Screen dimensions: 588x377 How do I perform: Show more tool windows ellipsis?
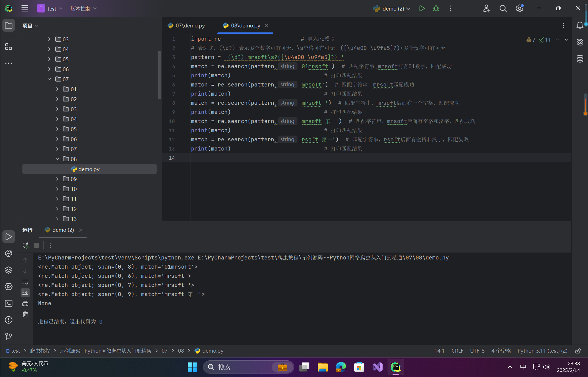(9, 63)
